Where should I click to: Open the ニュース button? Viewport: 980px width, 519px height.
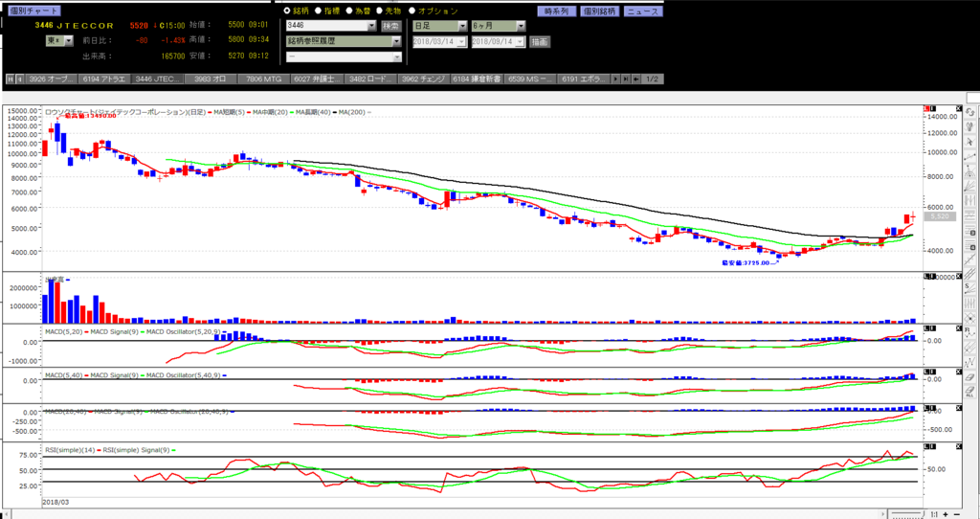(x=642, y=11)
